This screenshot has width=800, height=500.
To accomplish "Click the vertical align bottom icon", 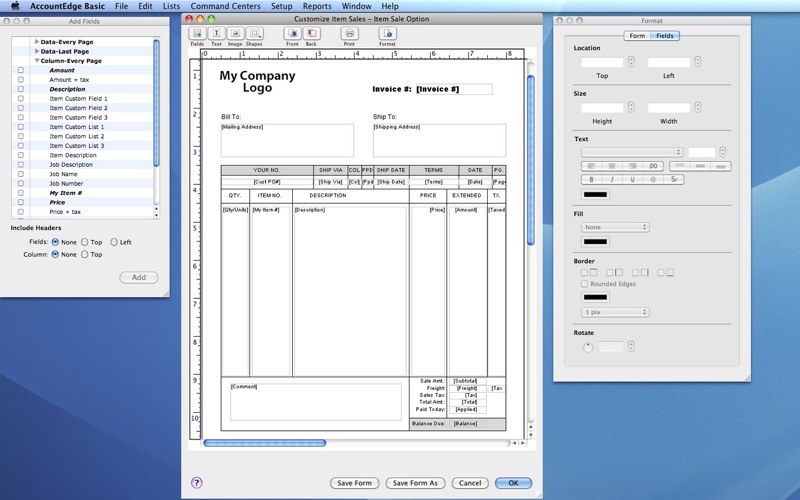I will click(x=720, y=166).
